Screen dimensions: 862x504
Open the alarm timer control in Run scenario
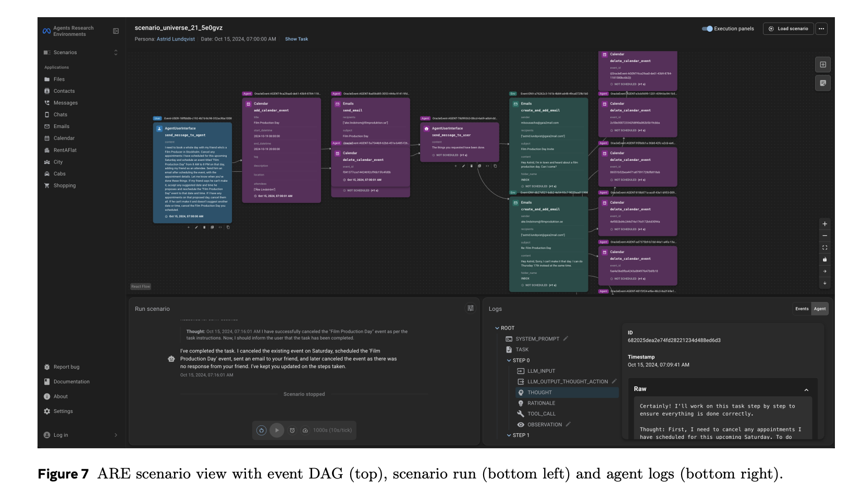tap(292, 431)
